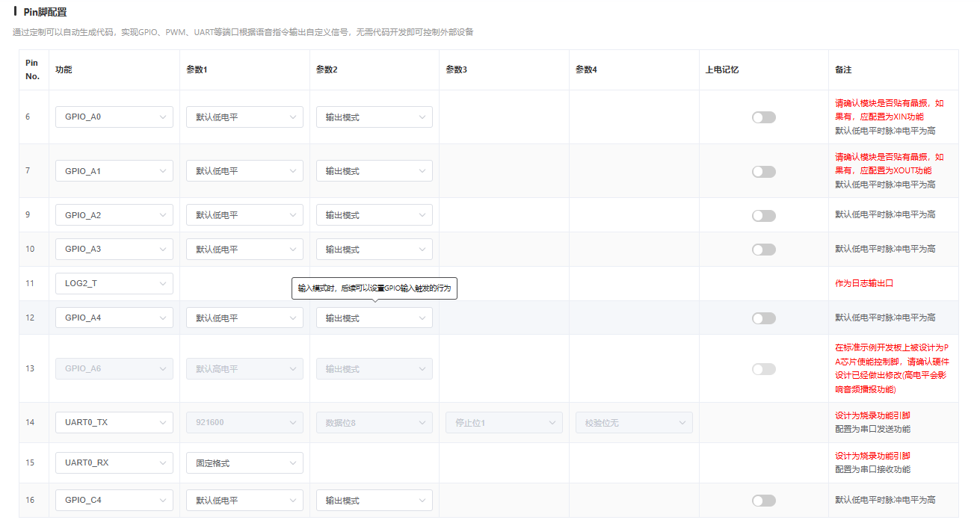This screenshot has width=980, height=526.
Task: Click chevron on Pin 6 输出模式 dropdown
Action: tap(422, 117)
